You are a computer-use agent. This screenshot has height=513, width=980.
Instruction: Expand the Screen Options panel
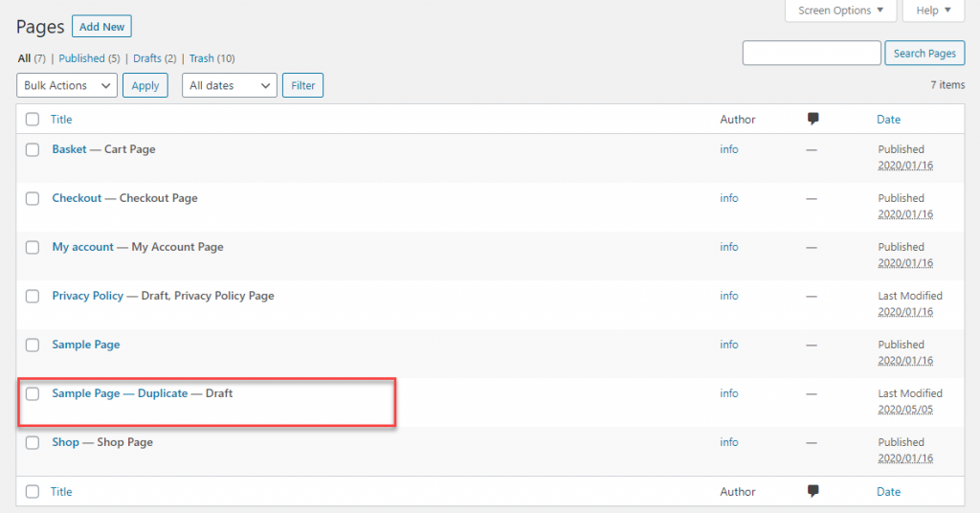840,11
